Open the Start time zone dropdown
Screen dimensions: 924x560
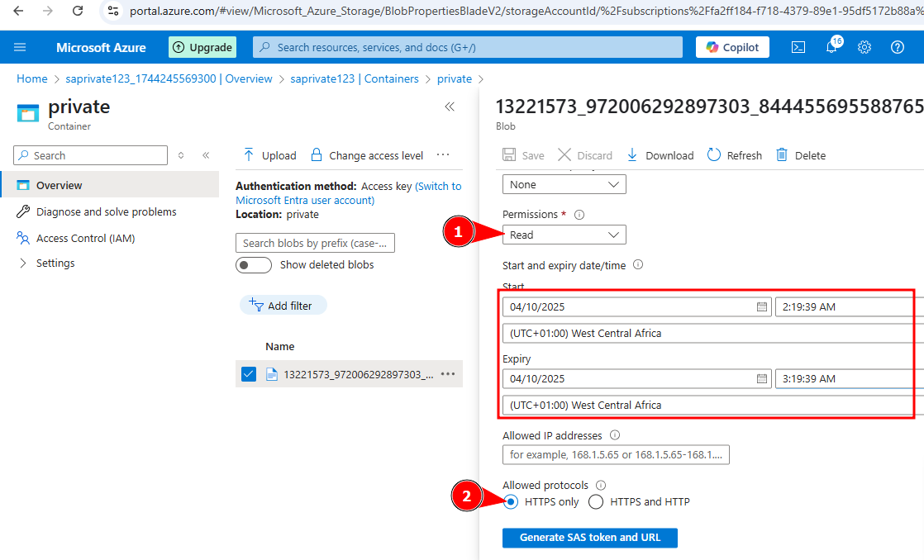tap(713, 334)
